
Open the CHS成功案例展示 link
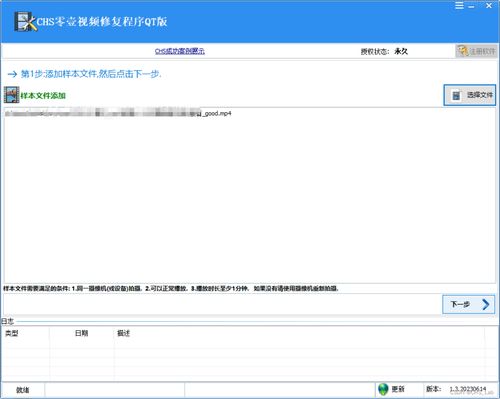180,51
